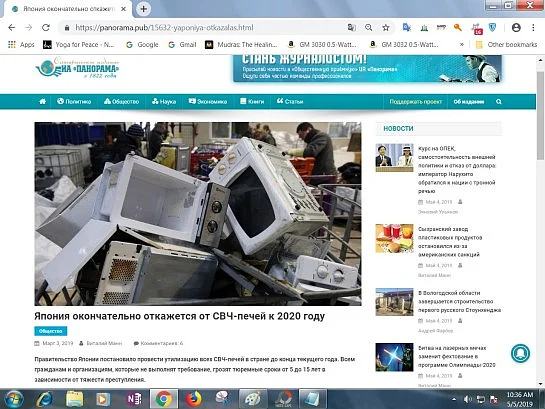Image resolution: width=545 pixels, height=409 pixels.
Task: Click the ИА Панорама site logo
Action: [x=78, y=68]
